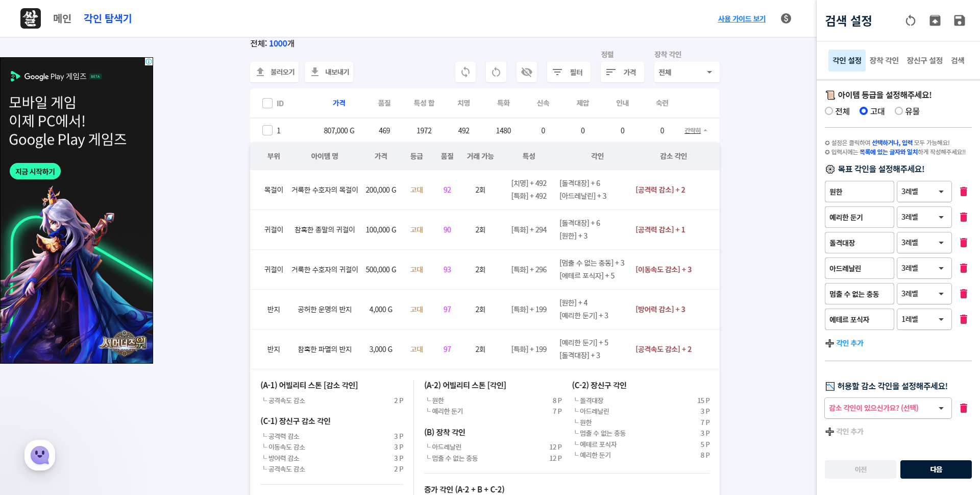980x495 pixels.
Task: Open level dropdown for 돌격대장
Action: (924, 243)
